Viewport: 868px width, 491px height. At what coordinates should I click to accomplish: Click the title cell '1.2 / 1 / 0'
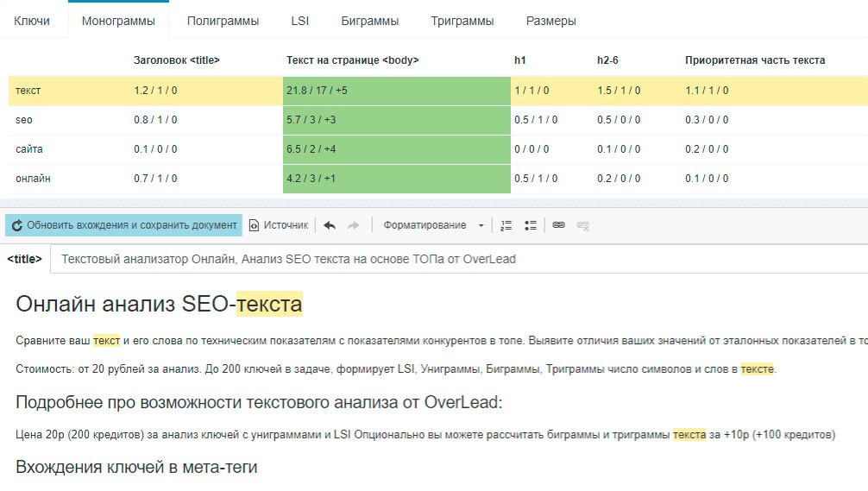point(155,91)
